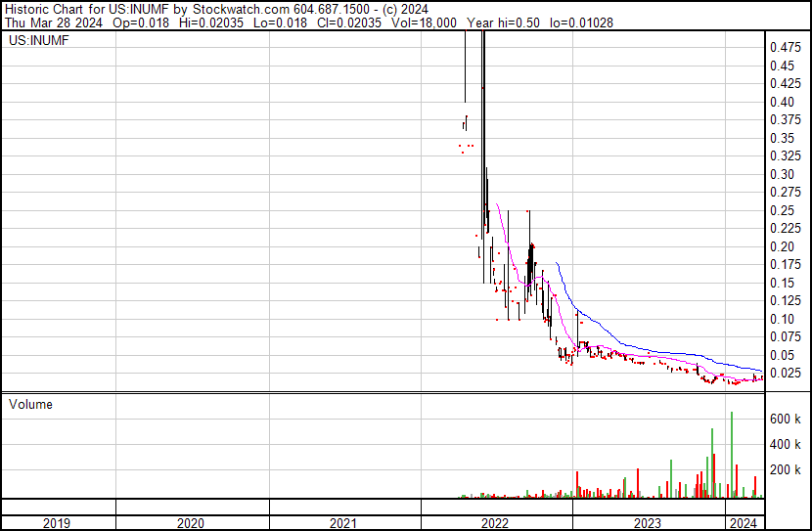This screenshot has width=812, height=531.
Task: Click the Volume panel label
Action: coord(30,404)
